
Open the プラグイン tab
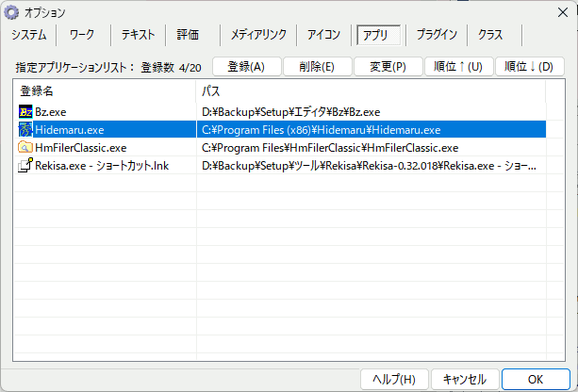(437, 35)
